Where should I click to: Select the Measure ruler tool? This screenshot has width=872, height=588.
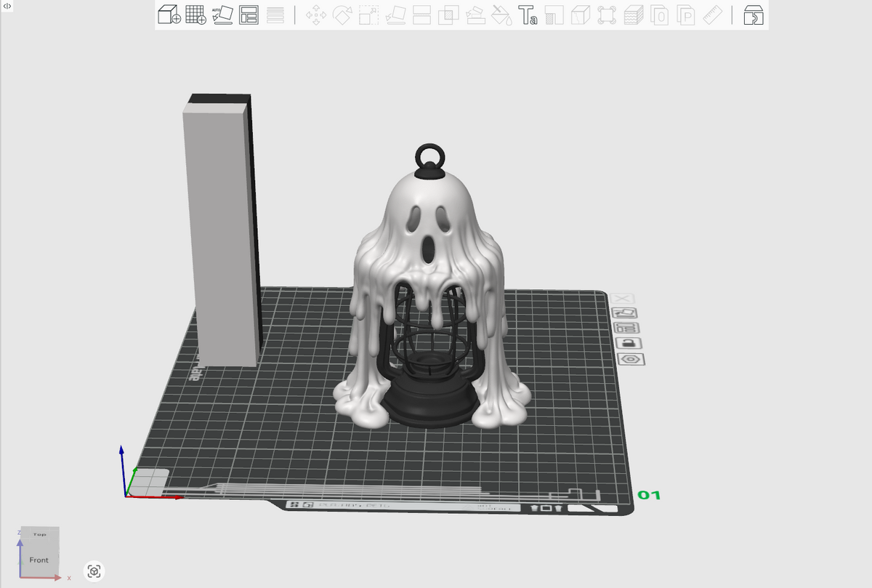coord(712,15)
